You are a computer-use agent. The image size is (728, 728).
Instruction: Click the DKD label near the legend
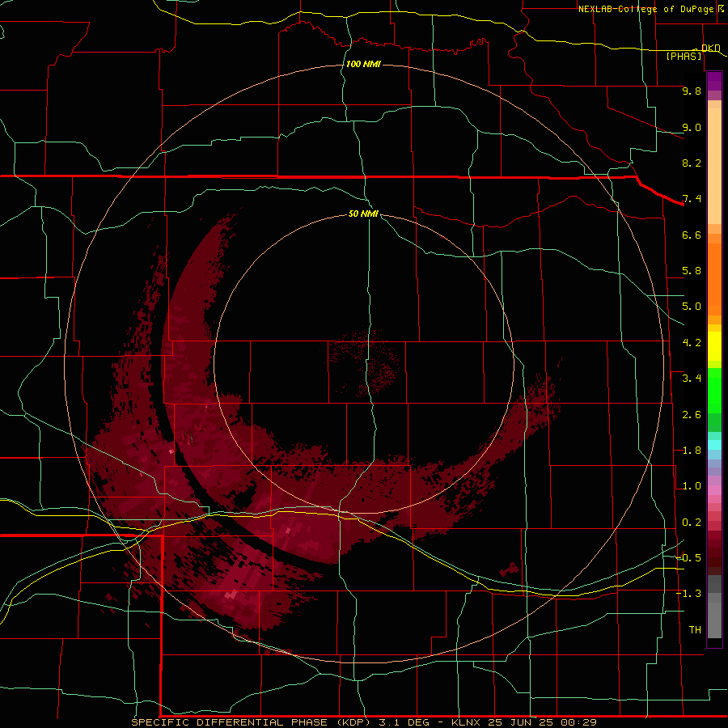[x=710, y=48]
